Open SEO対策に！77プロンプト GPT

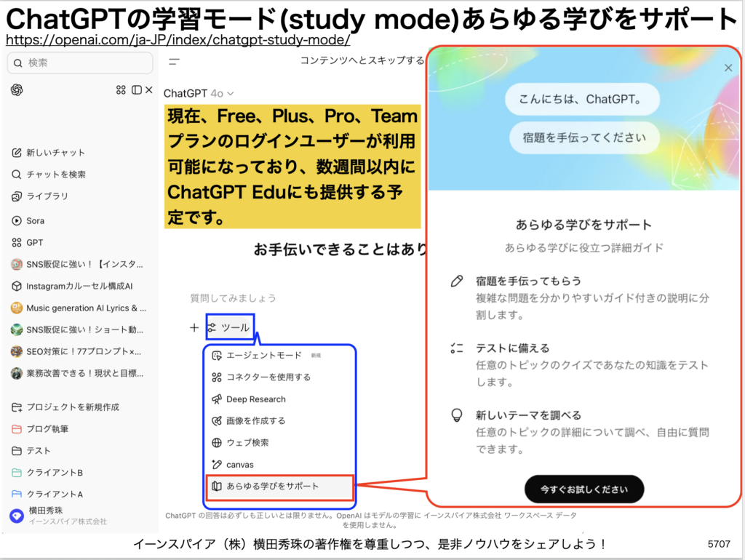coord(76,351)
